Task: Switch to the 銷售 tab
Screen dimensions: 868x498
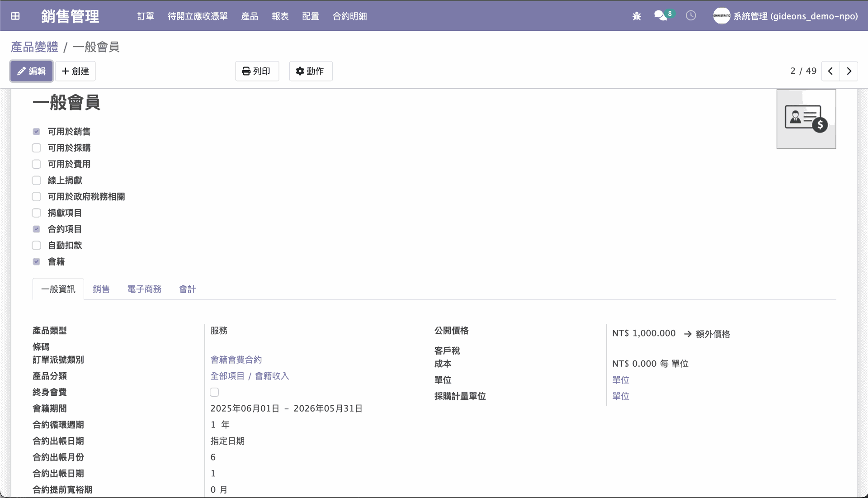Action: coord(101,289)
